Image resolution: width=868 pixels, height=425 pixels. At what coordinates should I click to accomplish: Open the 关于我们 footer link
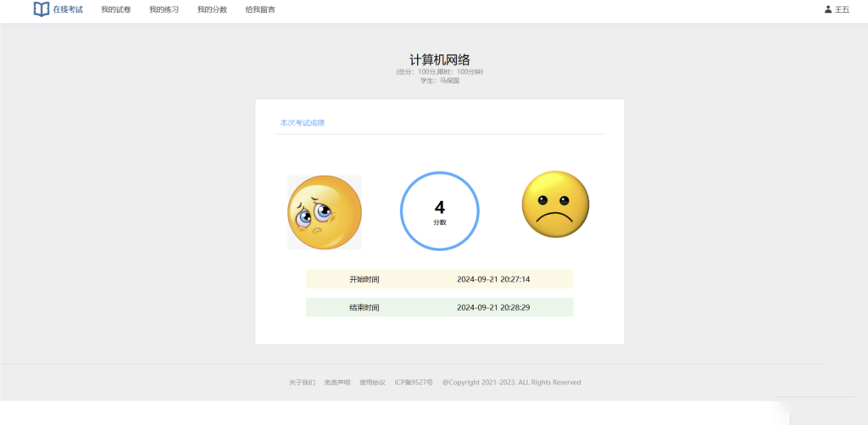click(302, 383)
